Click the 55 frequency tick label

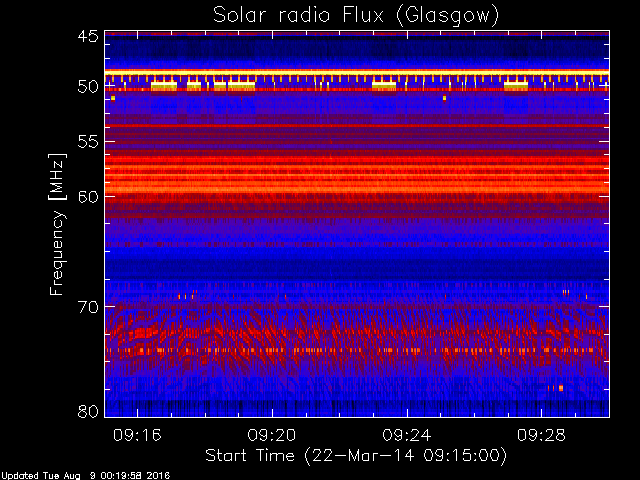[x=88, y=142]
